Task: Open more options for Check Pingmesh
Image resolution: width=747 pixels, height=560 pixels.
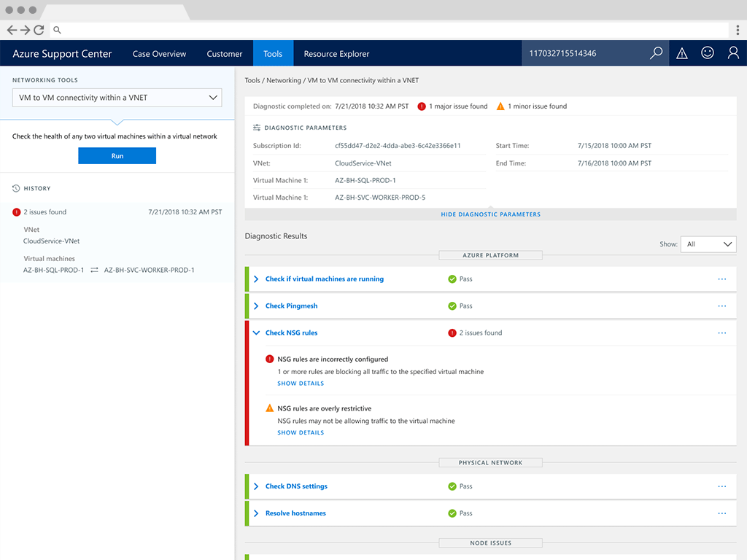Action: coord(722,306)
